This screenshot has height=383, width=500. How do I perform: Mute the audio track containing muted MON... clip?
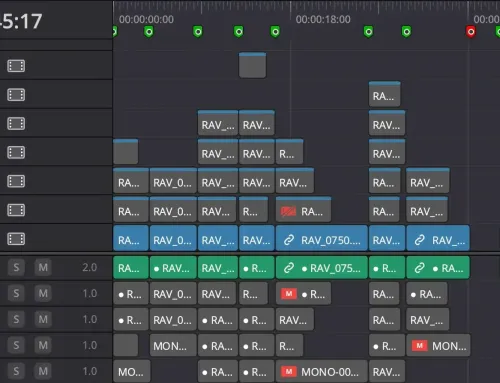coord(43,345)
